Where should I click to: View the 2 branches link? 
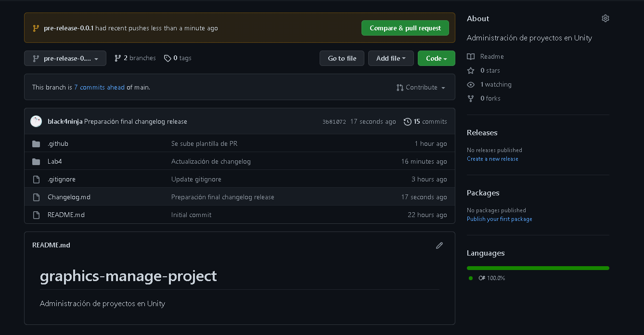(135, 58)
